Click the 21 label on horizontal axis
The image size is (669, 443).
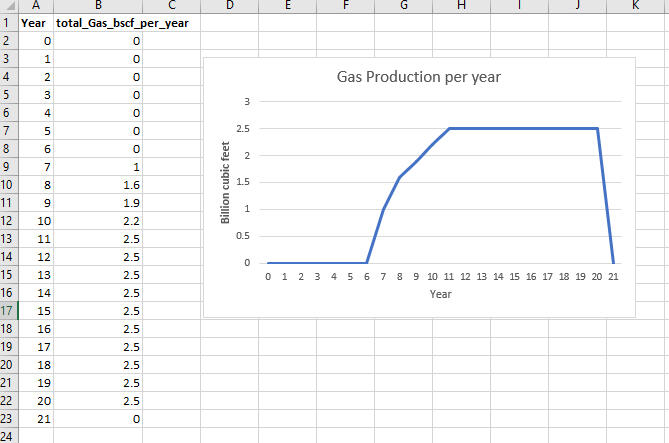pos(613,277)
